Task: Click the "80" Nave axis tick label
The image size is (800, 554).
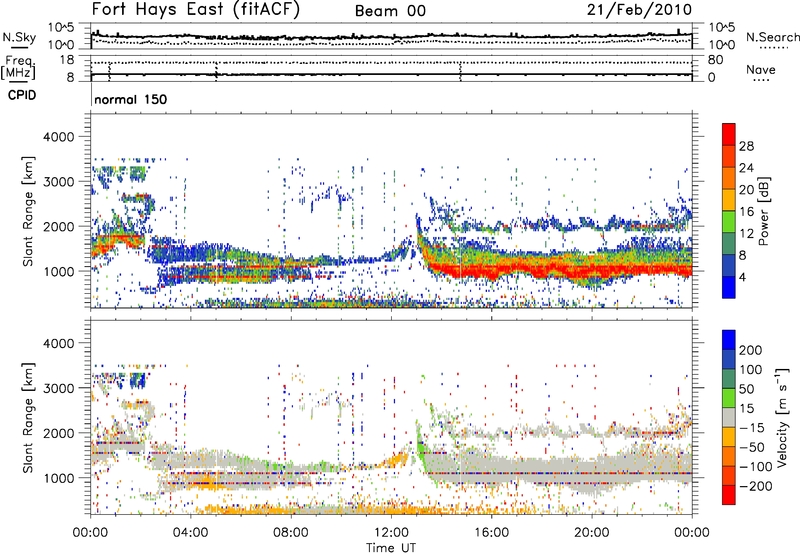Action: 715,60
